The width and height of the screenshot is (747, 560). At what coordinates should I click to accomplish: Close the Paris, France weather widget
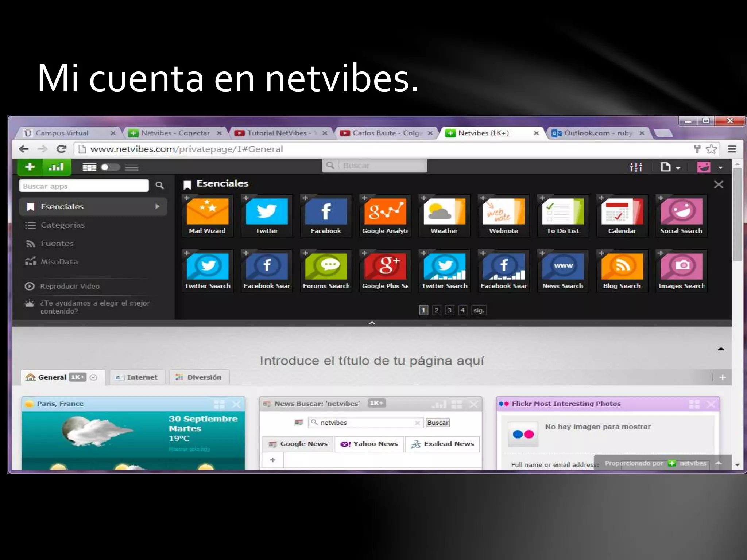pyautogui.click(x=236, y=404)
